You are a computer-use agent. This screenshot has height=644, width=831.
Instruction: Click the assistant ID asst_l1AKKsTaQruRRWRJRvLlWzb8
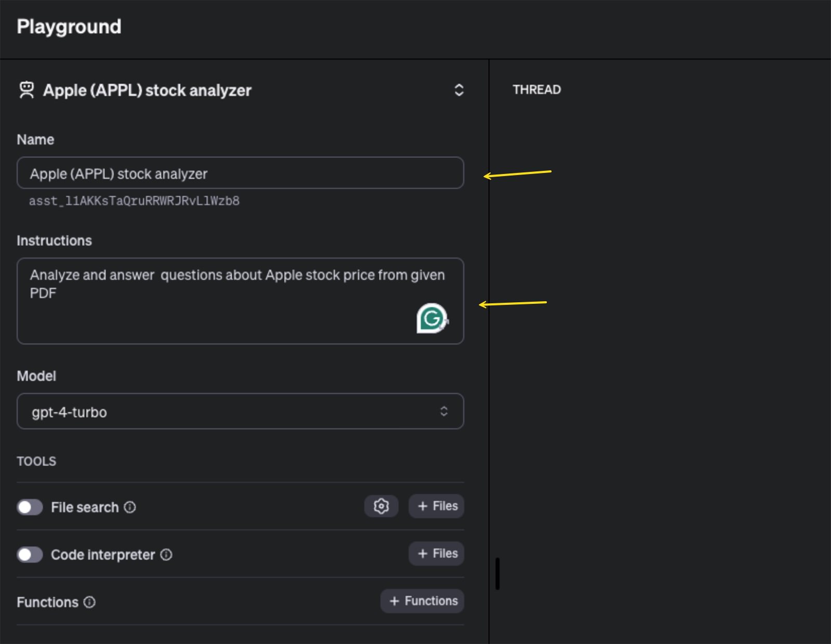coord(134,201)
